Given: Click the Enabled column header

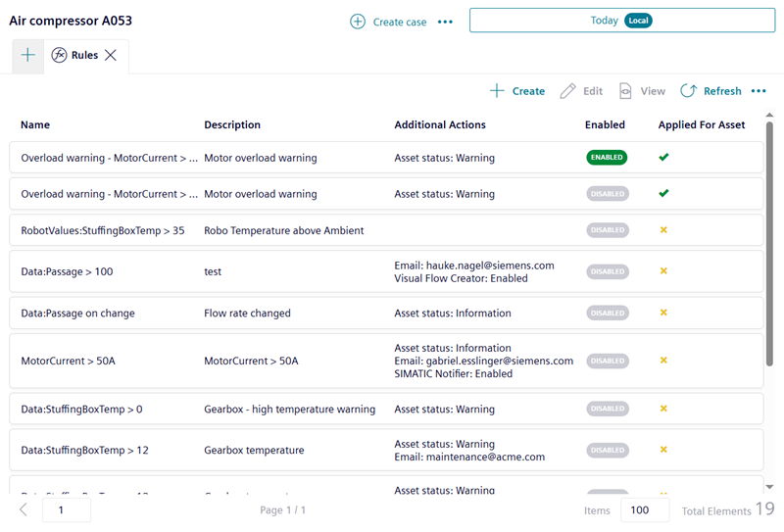Looking at the screenshot, I should (x=605, y=124).
